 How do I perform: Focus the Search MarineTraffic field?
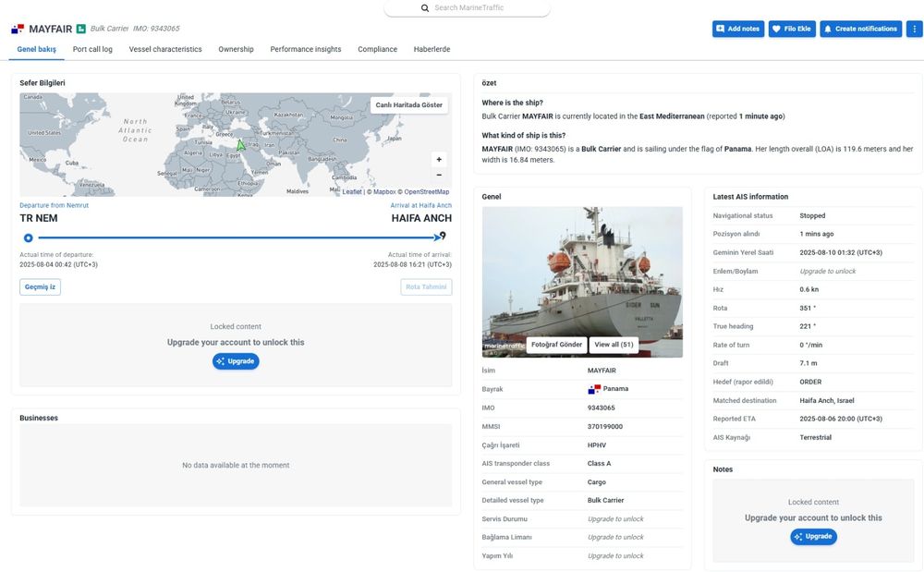pyautogui.click(x=468, y=8)
